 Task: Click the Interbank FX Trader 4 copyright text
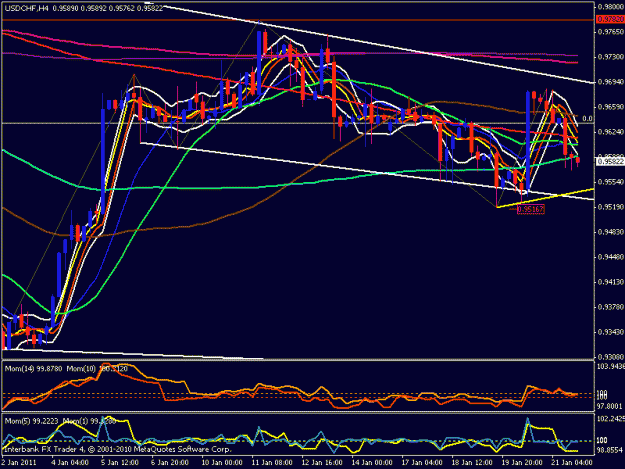[117, 449]
